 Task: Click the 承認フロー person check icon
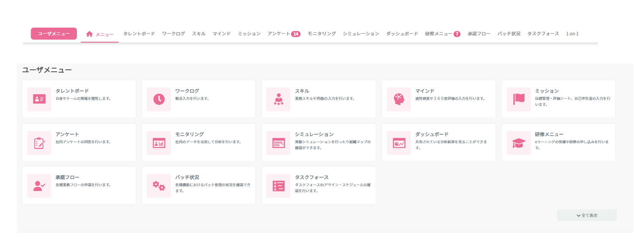pos(39,186)
